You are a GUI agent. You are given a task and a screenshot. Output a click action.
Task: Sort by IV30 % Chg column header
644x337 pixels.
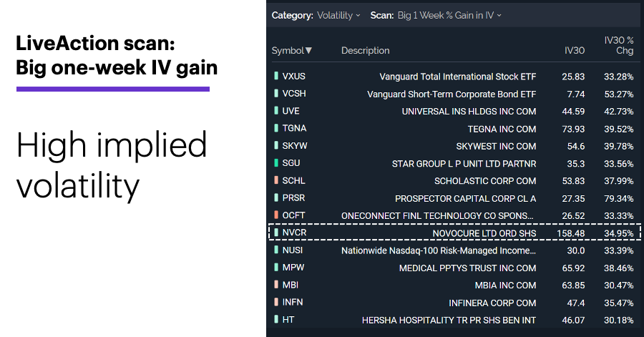(618, 45)
